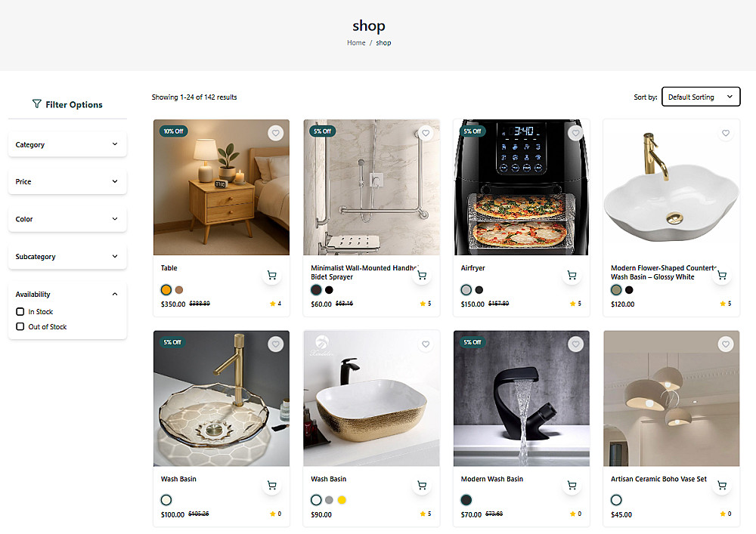Expand the Price filter section
The image size is (756, 534).
(x=67, y=181)
